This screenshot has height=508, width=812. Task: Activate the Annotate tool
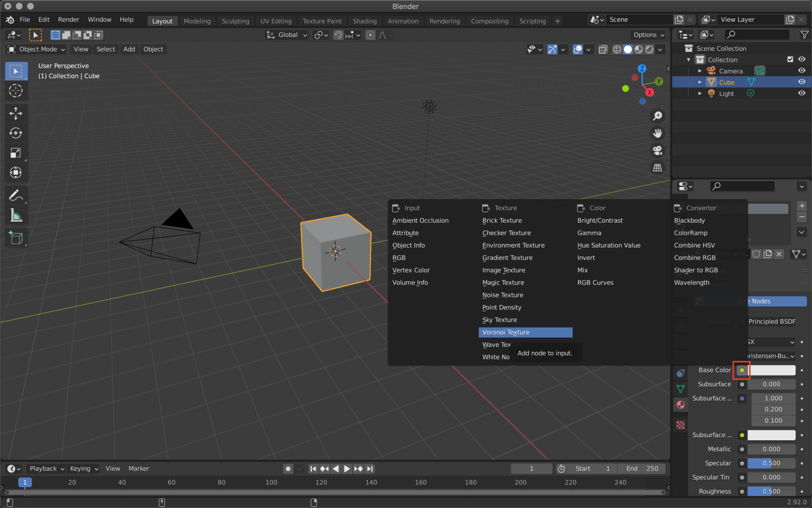click(x=16, y=195)
